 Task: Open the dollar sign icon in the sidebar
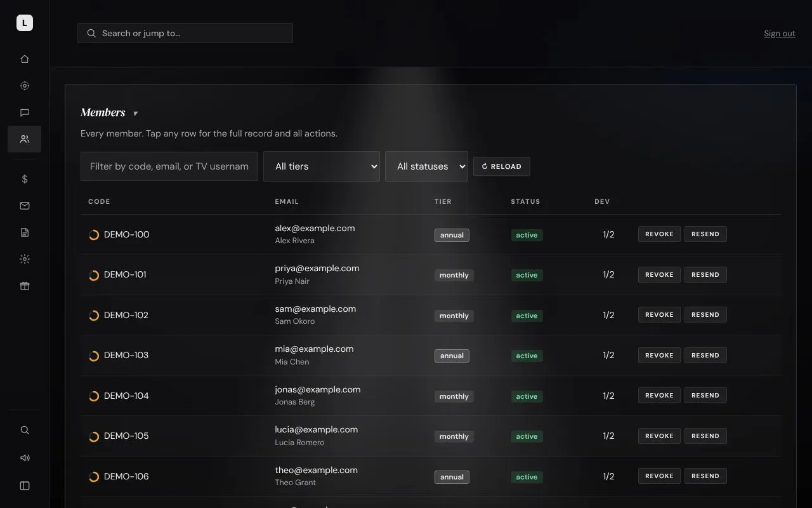click(25, 179)
